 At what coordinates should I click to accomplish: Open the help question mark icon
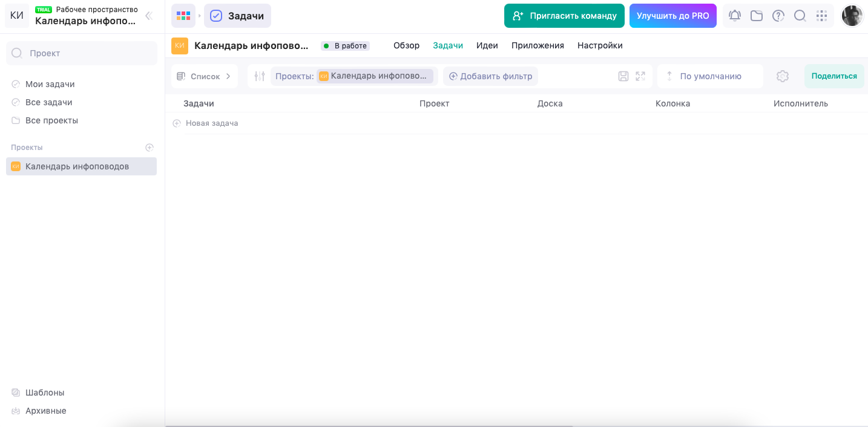click(x=778, y=16)
